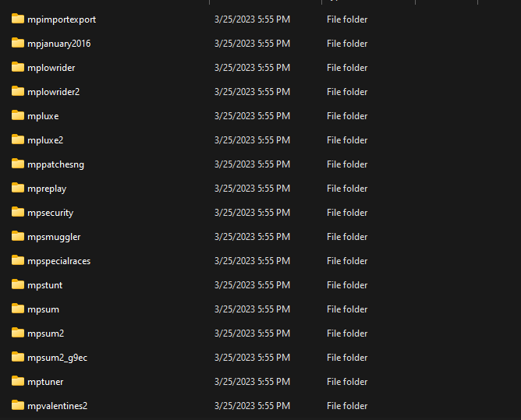Click the mpstunt folder name
This screenshot has width=521, height=420.
(45, 285)
